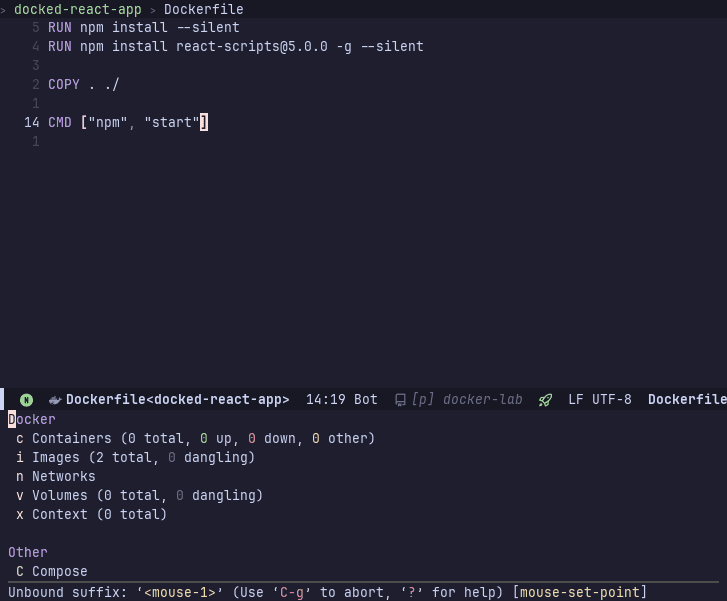Click the rocket icon in the modeline
This screenshot has height=601, width=727.
tap(545, 400)
